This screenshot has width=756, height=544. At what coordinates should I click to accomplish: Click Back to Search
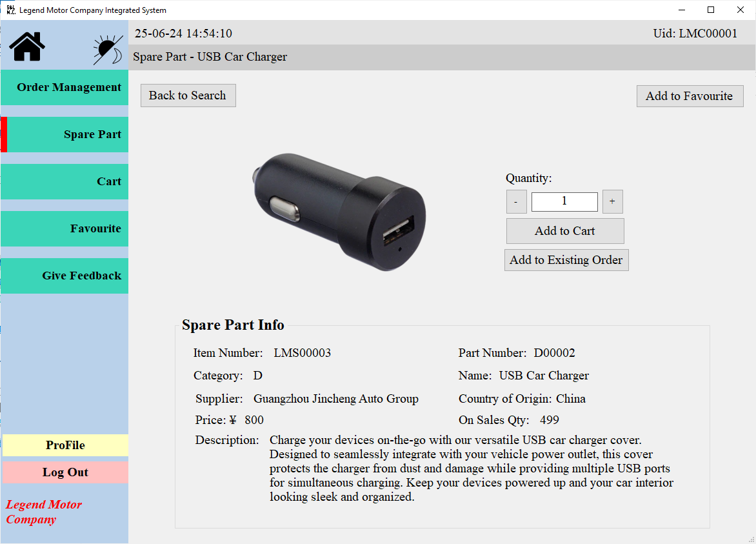188,95
